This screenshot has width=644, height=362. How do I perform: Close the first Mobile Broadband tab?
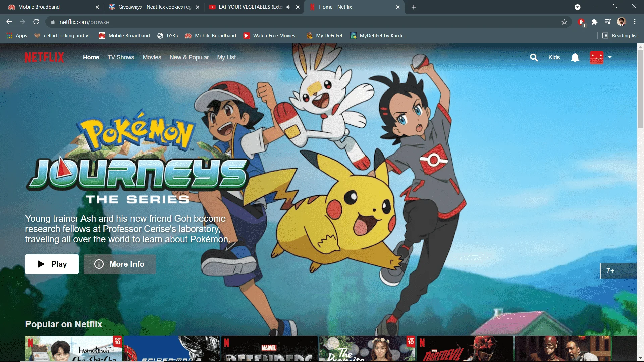tap(97, 7)
